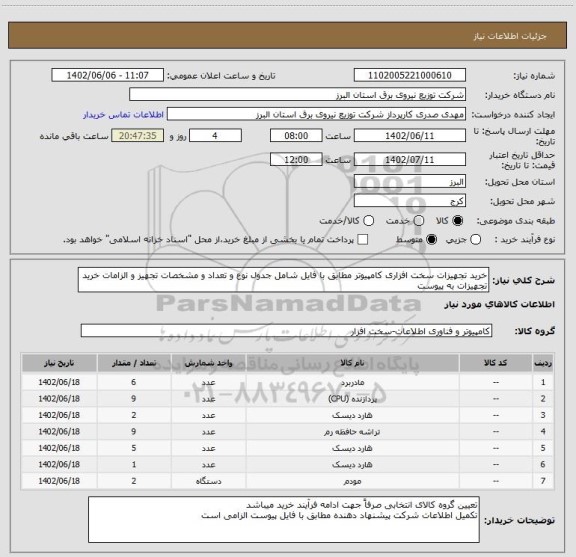Select the متوسط purchase type radio
The image size is (576, 557).
pyautogui.click(x=431, y=240)
